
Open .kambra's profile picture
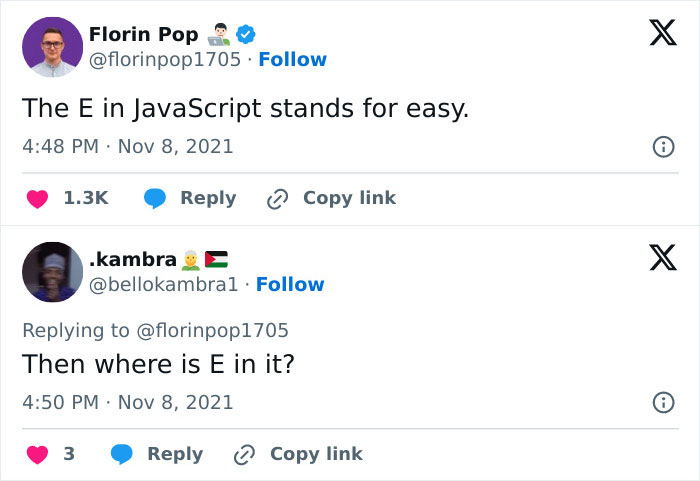tap(52, 272)
